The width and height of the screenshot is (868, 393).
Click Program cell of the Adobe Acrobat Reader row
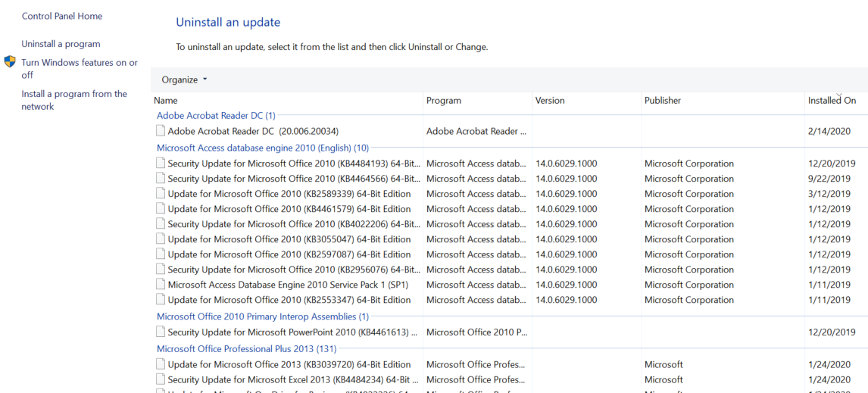476,131
